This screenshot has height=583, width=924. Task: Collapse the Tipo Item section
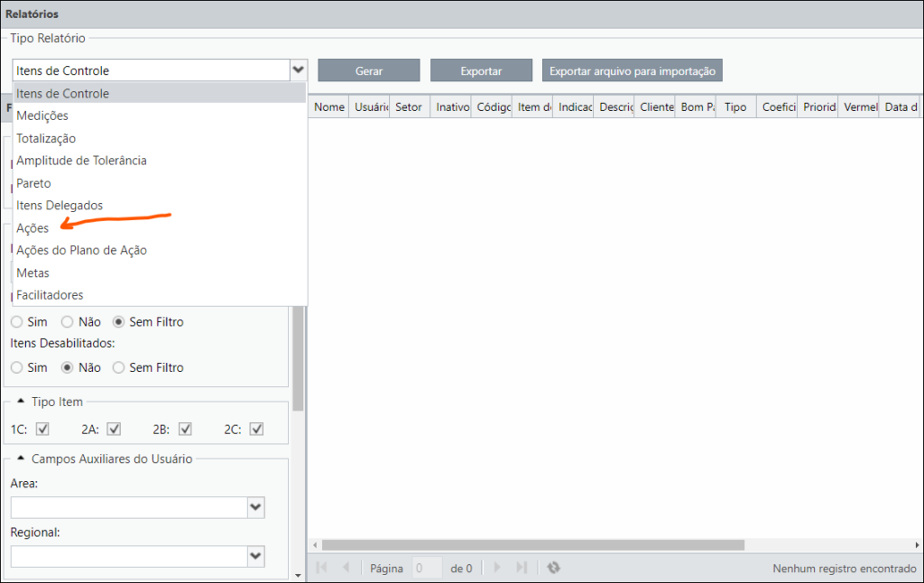point(21,401)
